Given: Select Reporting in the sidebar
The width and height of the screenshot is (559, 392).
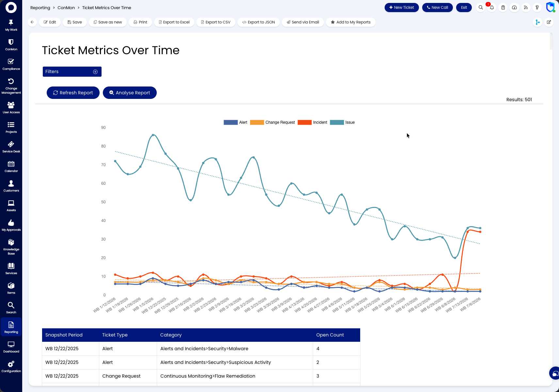Looking at the screenshot, I should pos(11,327).
